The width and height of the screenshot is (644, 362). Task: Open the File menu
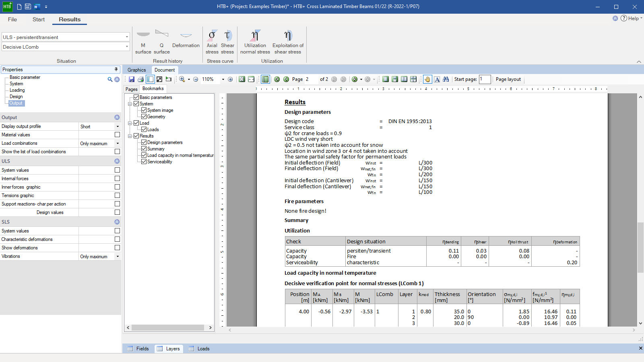[12, 19]
